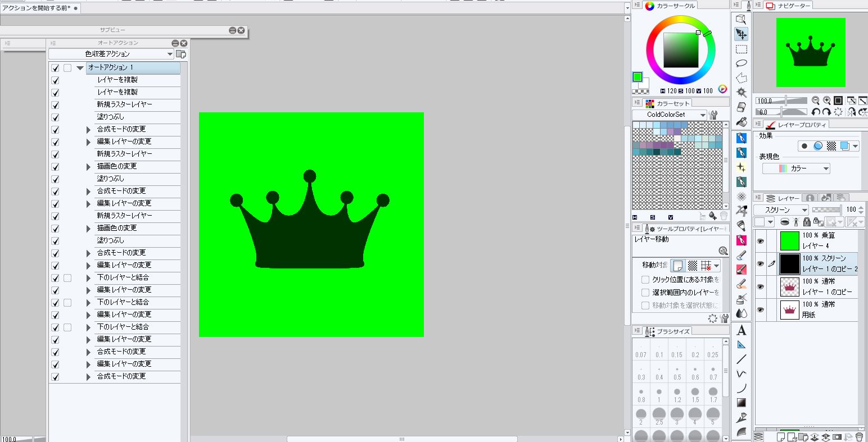
Task: Select the レイヤーを複製 action entry
Action: click(117, 80)
